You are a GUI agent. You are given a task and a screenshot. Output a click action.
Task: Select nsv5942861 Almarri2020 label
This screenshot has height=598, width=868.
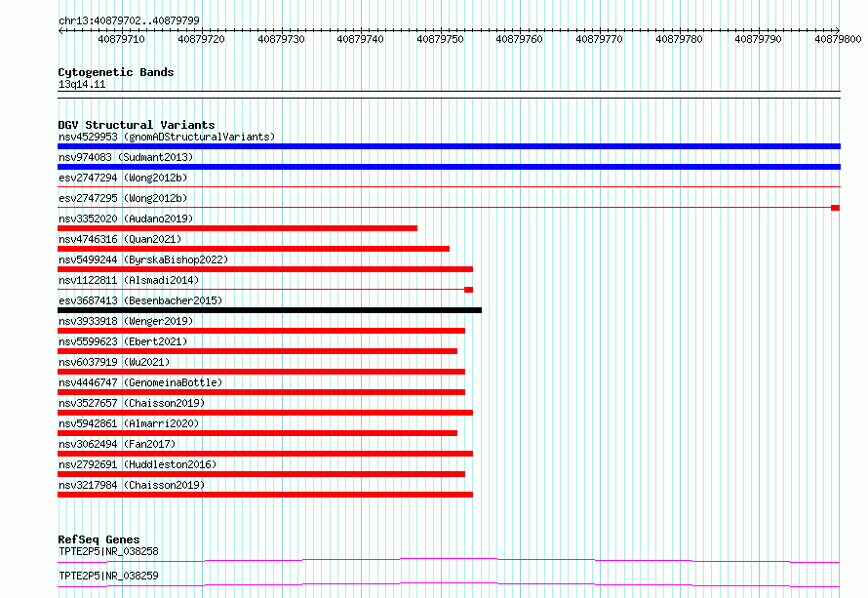tap(129, 423)
